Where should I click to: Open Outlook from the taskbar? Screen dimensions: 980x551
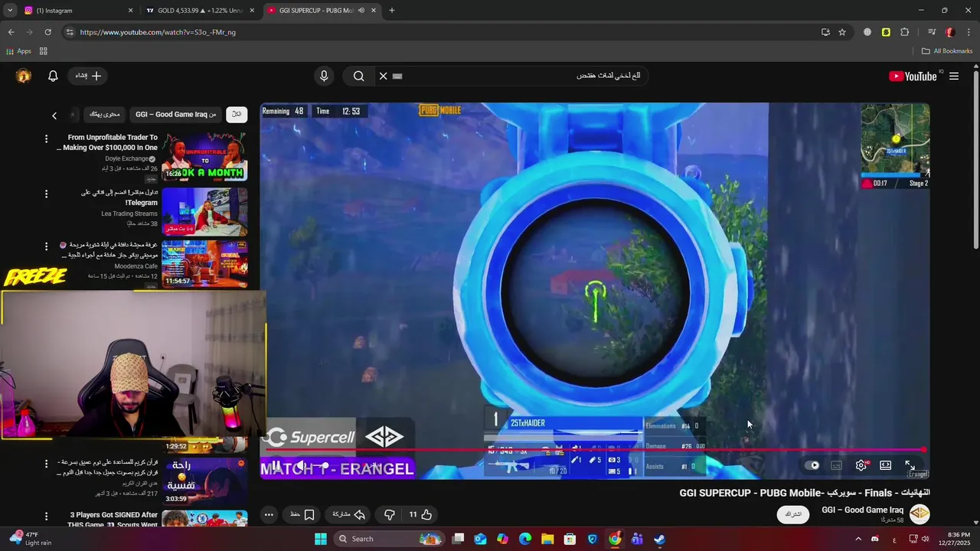point(480,539)
